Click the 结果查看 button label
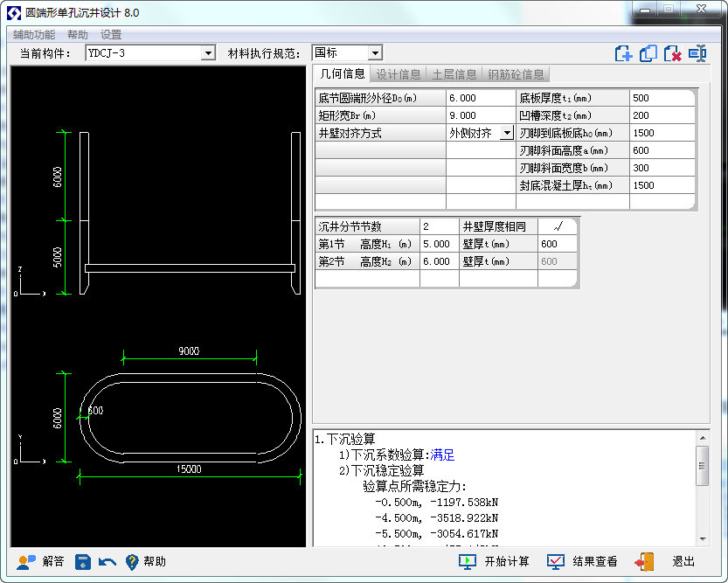The width and height of the screenshot is (728, 583). pyautogui.click(x=595, y=562)
